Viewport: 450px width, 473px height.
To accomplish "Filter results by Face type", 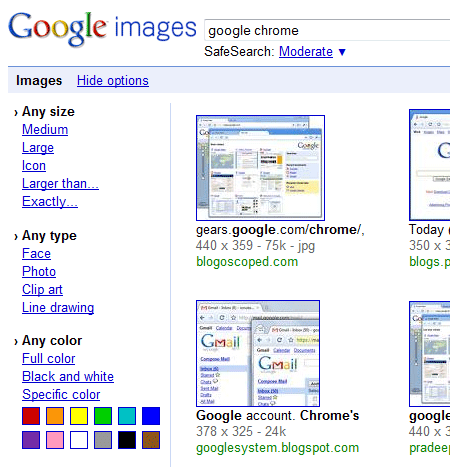I will tap(36, 253).
